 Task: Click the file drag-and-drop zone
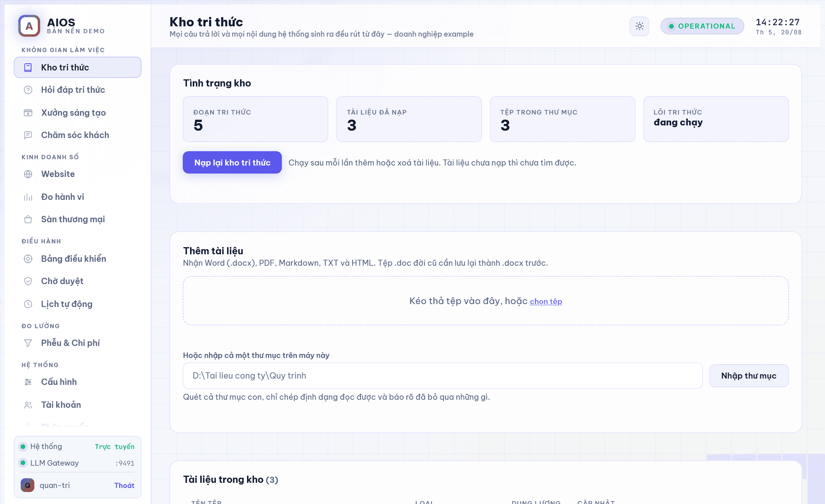click(486, 301)
